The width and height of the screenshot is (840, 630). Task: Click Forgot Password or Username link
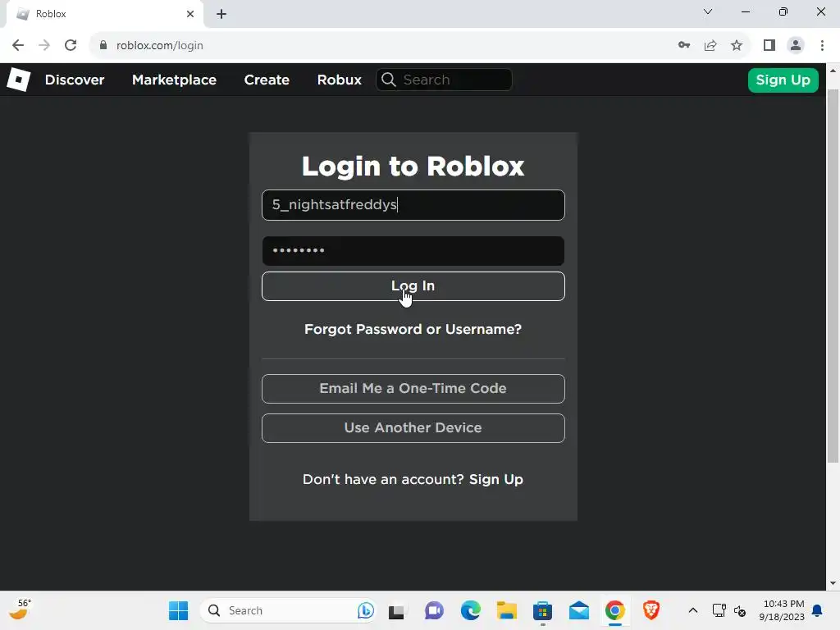[413, 329]
